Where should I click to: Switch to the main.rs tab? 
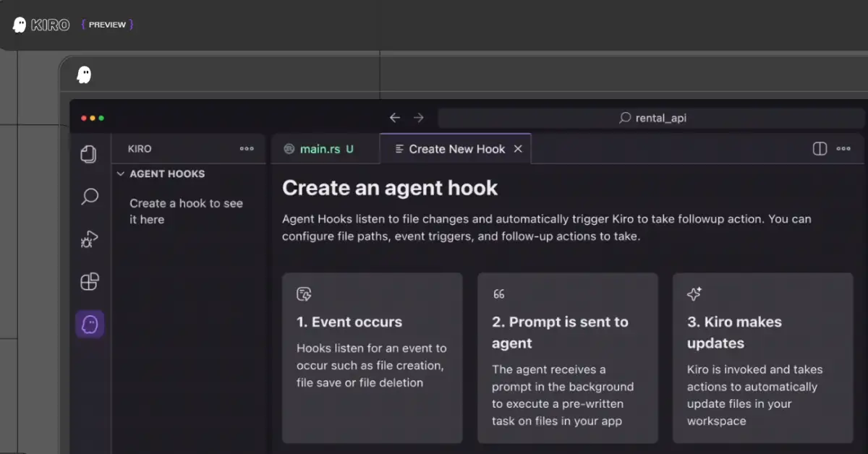(325, 149)
